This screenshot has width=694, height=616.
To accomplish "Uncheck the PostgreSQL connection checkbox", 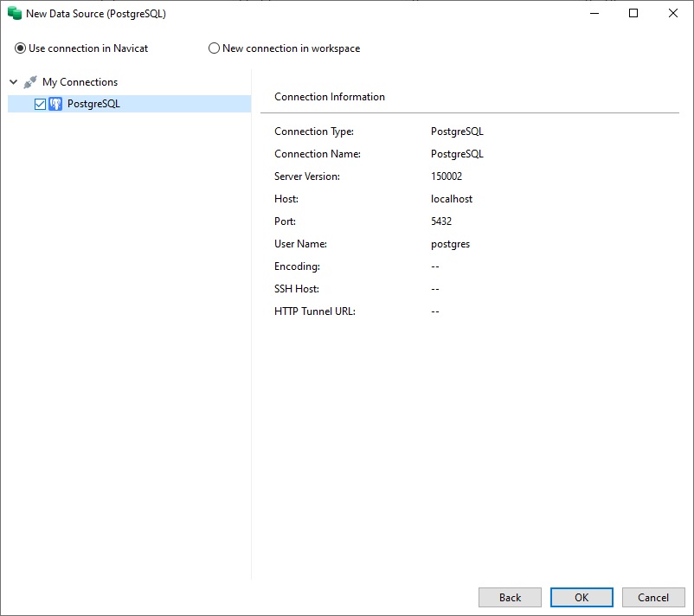I will click(40, 104).
